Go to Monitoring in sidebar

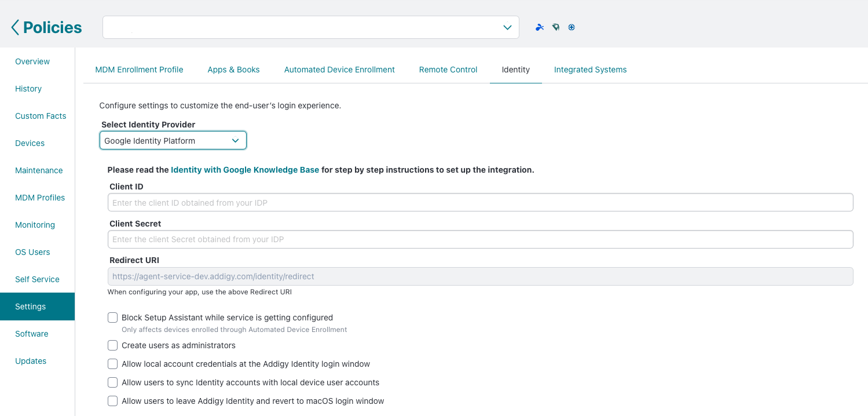(35, 225)
